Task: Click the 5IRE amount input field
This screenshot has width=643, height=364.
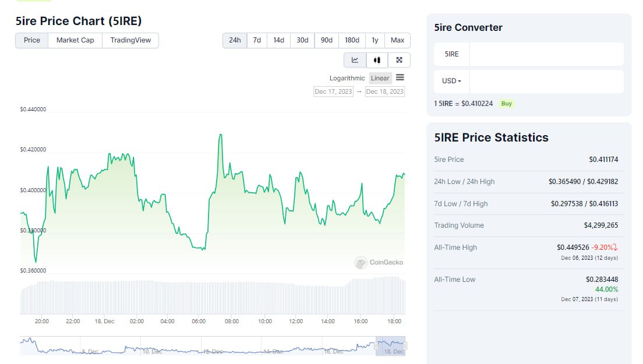Action: click(x=546, y=54)
